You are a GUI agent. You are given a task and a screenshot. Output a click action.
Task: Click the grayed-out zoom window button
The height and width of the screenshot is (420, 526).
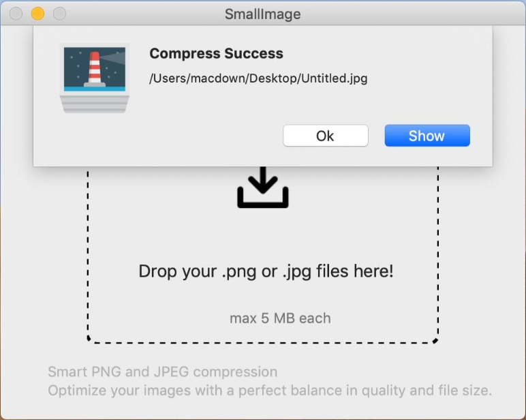60,14
